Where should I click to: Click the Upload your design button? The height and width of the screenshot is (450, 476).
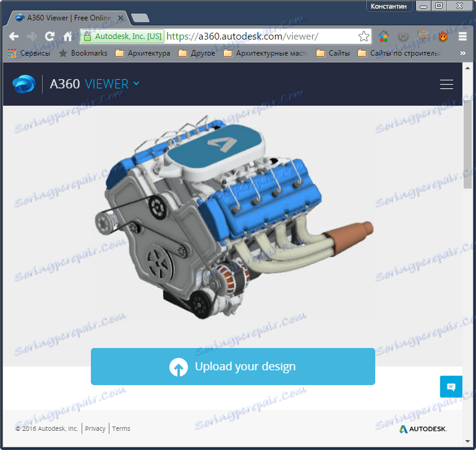coord(233,366)
